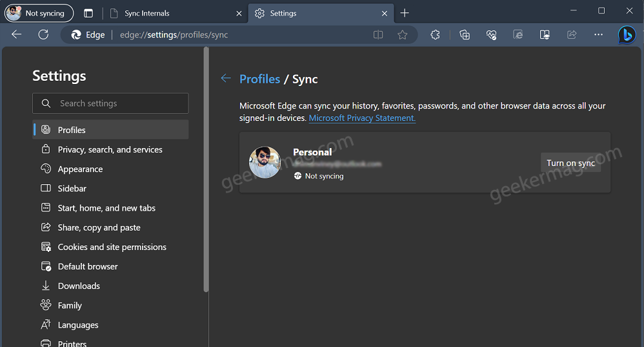Click the Privacy lock icon
Screen dimensions: 644x347
pos(46,149)
